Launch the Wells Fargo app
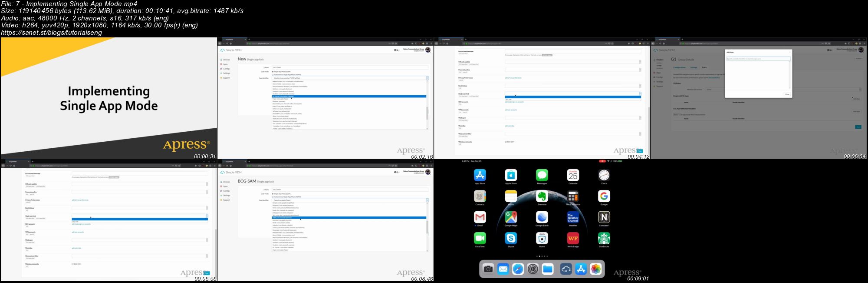 pos(573,238)
